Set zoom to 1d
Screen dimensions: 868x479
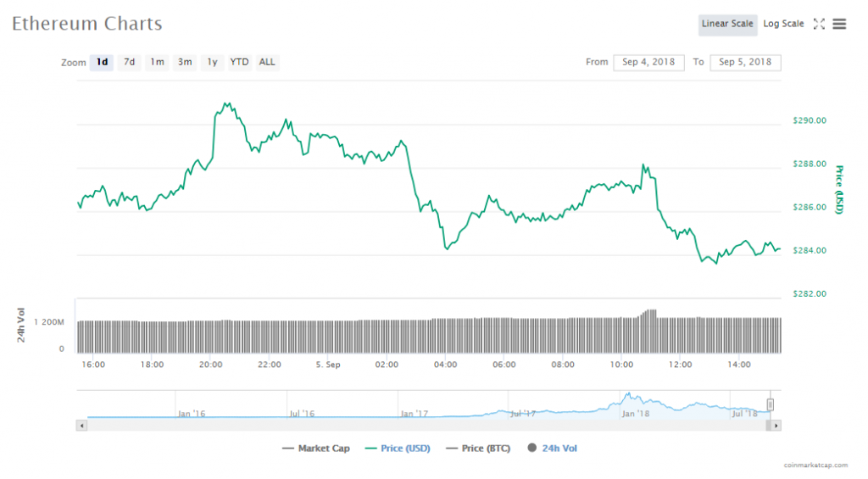pyautogui.click(x=102, y=62)
